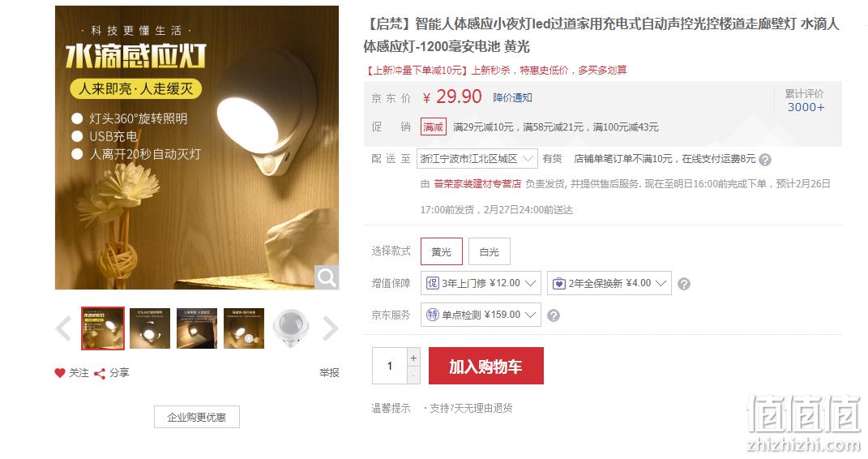Select the 黄光 style option
This screenshot has width=868, height=459.
click(x=441, y=251)
